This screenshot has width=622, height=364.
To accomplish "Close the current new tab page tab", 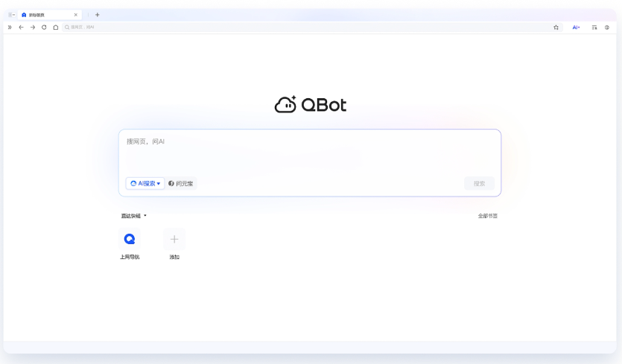I will [76, 15].
